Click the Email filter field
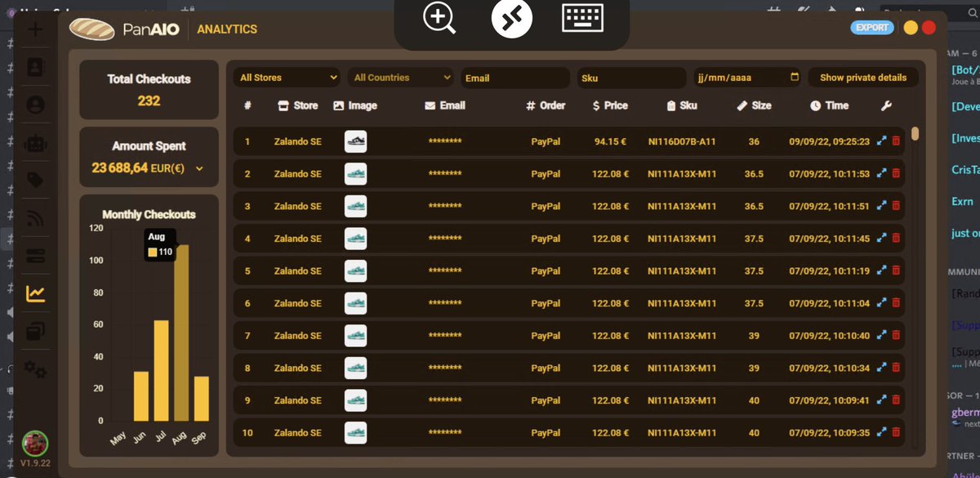 (515, 78)
